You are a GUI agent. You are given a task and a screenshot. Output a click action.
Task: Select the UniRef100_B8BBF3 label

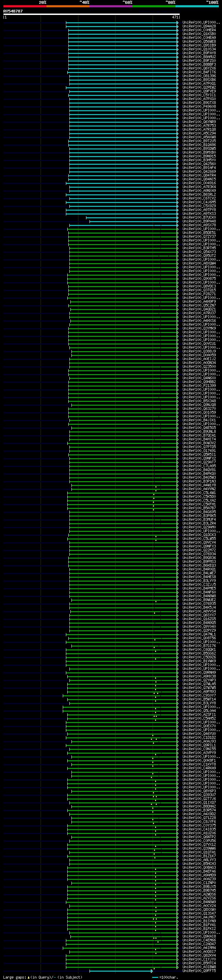point(199,64)
